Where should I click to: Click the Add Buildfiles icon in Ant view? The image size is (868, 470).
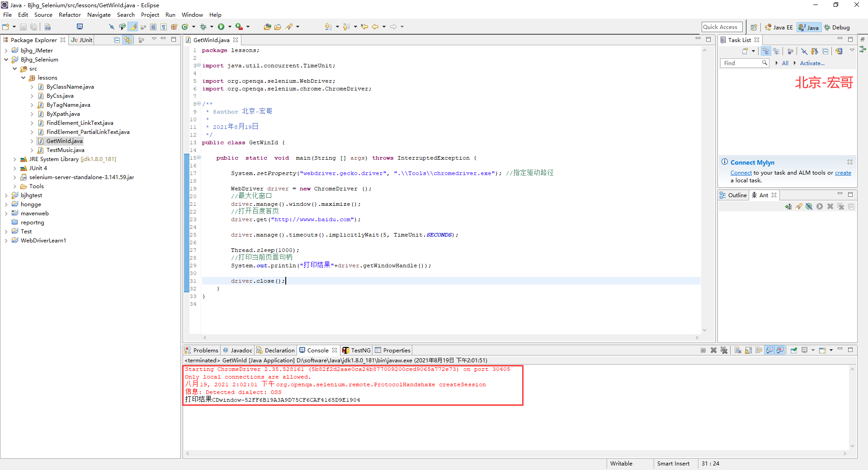[x=788, y=206]
